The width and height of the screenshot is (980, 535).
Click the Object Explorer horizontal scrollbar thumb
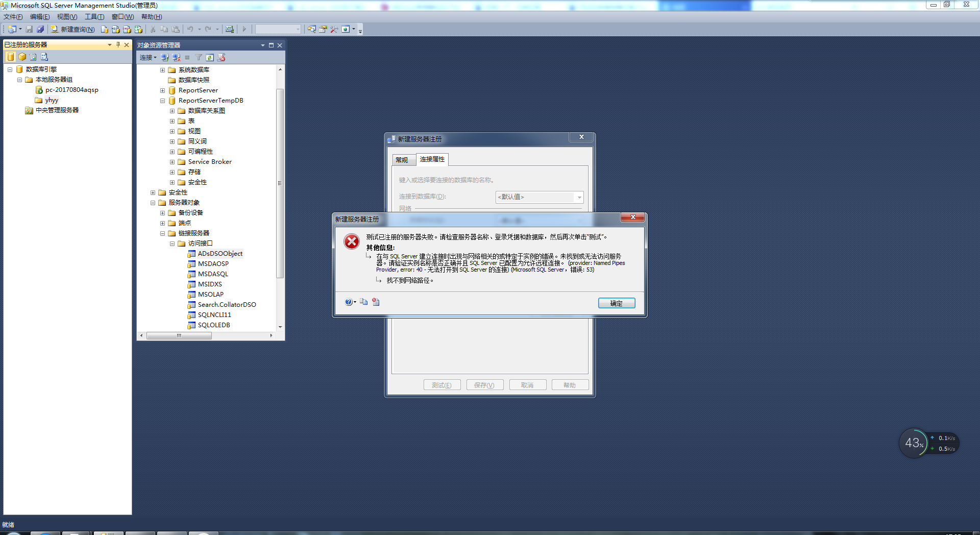tap(179, 336)
